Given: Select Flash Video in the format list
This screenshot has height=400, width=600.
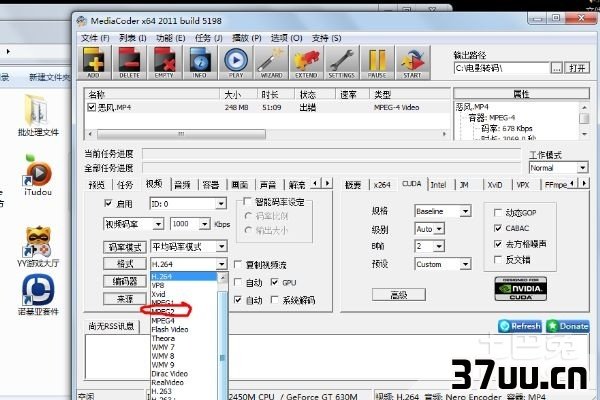Looking at the screenshot, I should [x=184, y=329].
